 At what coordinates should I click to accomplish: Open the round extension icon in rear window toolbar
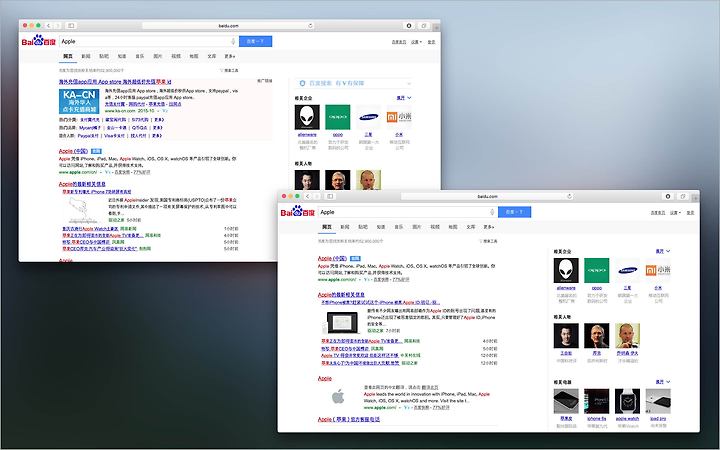[409, 26]
